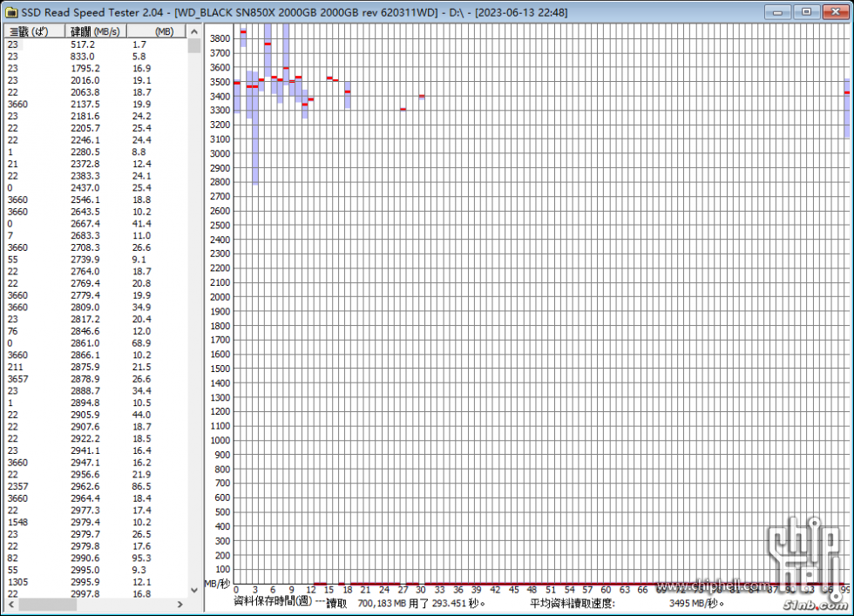
Task: Click the 1548 cell in the first column
Action: (17, 523)
